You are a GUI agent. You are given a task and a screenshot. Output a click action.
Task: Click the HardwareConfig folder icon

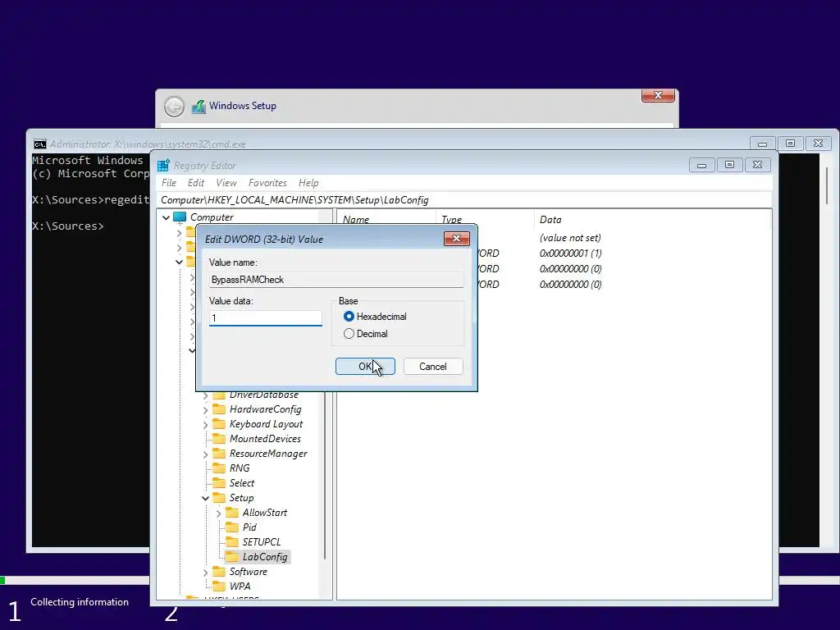pyautogui.click(x=218, y=409)
